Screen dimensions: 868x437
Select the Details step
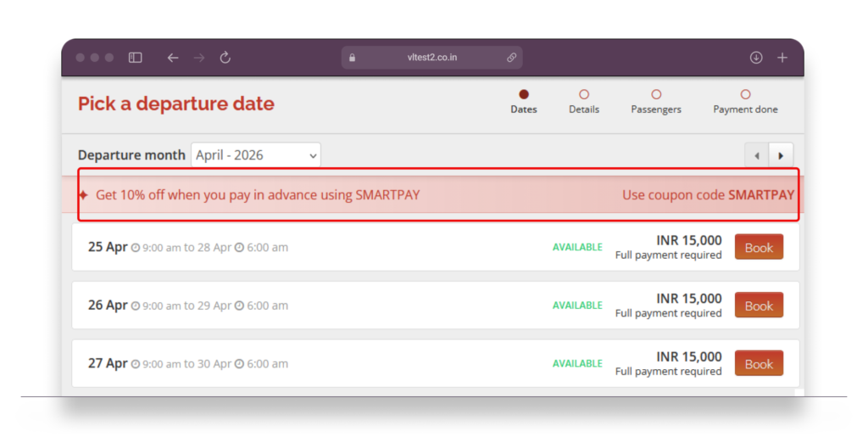tap(584, 102)
